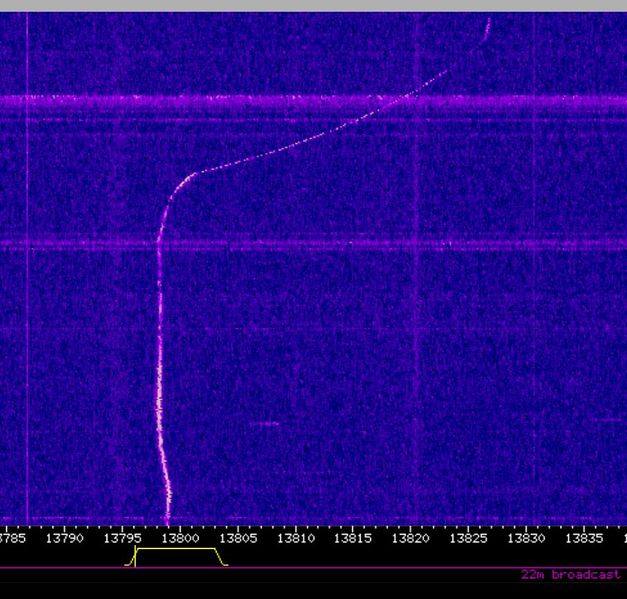
Task: Click the 13825 frequency scale label
Action: click(x=469, y=538)
